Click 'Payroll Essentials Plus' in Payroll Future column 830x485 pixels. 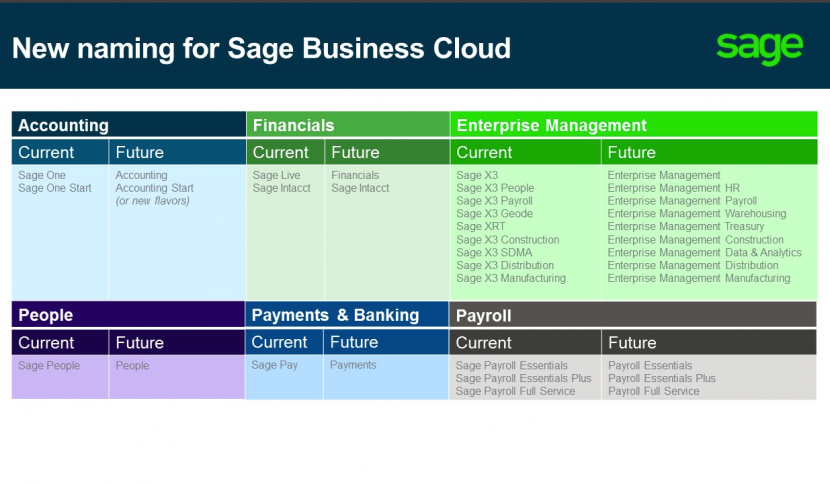pyautogui.click(x=662, y=378)
